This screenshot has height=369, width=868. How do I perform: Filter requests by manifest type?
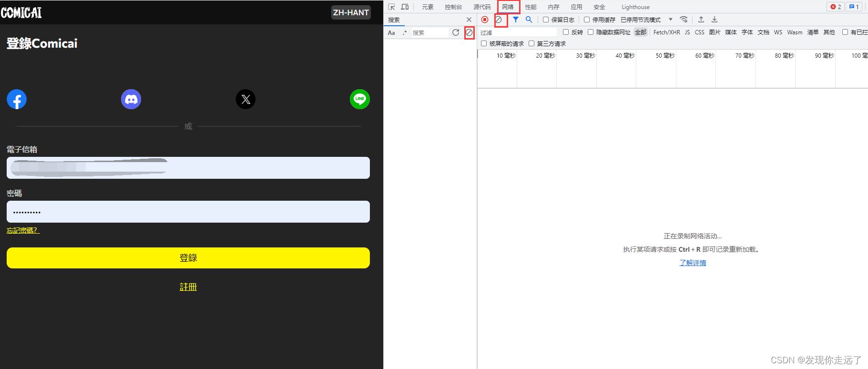(813, 32)
